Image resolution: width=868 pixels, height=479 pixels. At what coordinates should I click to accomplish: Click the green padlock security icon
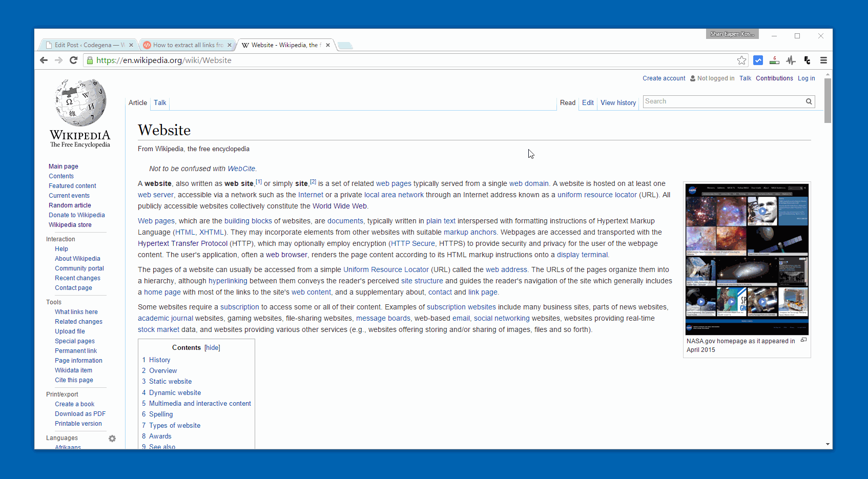(90, 60)
